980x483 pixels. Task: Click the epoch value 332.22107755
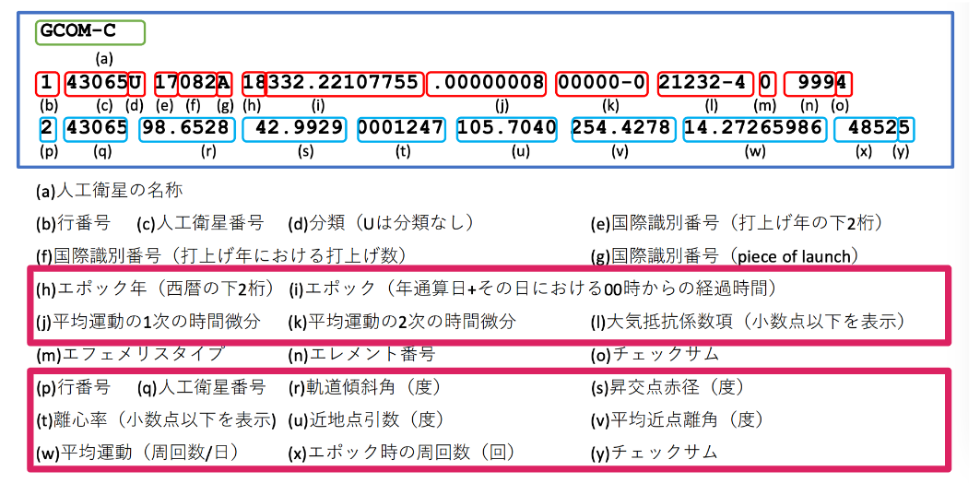pos(344,85)
